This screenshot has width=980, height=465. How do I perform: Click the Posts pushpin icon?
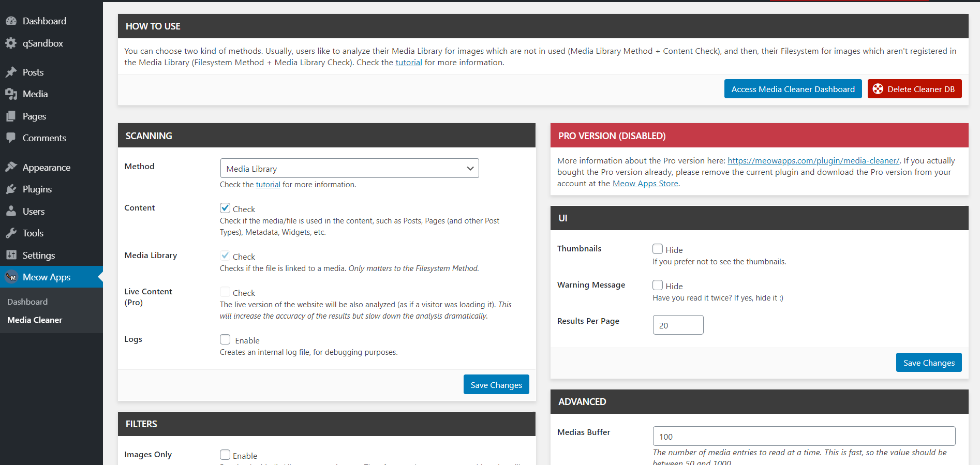click(11, 72)
